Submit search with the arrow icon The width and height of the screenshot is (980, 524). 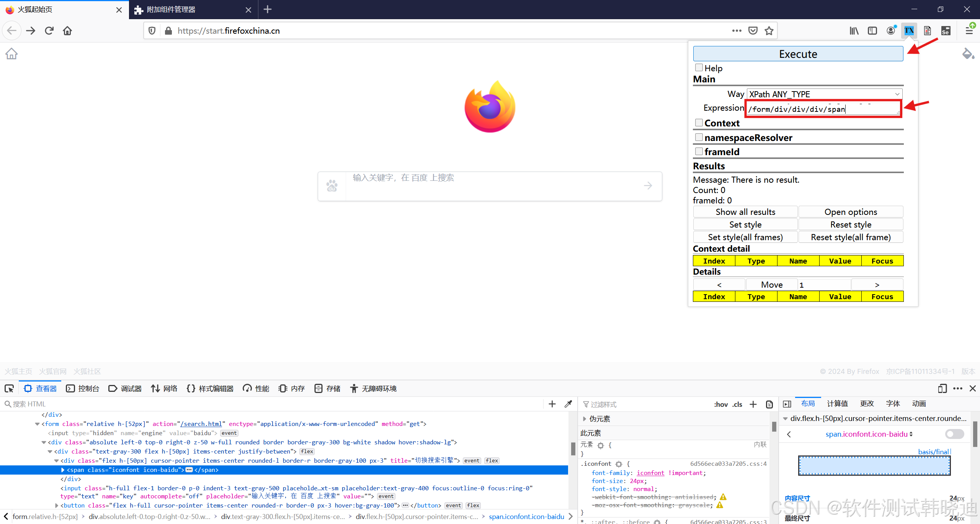(x=648, y=186)
